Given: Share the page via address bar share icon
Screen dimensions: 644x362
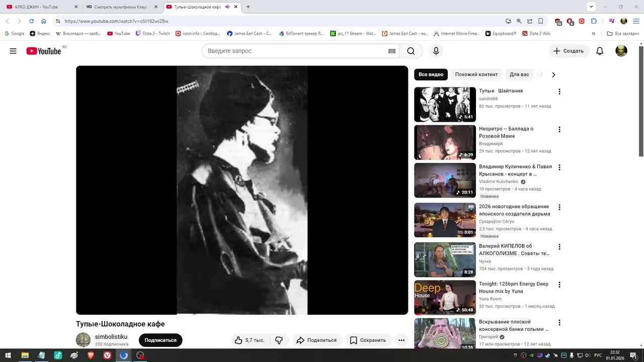Looking at the screenshot, I should click(x=530, y=21).
